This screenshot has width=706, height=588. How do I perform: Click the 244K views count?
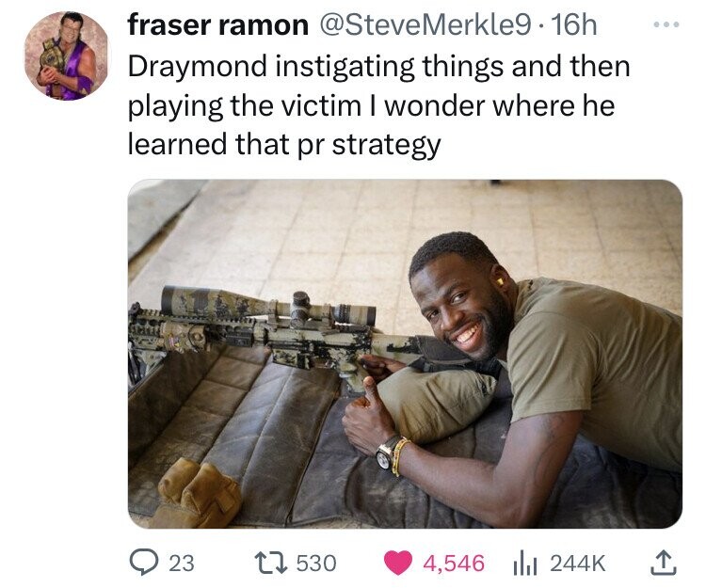click(x=578, y=564)
